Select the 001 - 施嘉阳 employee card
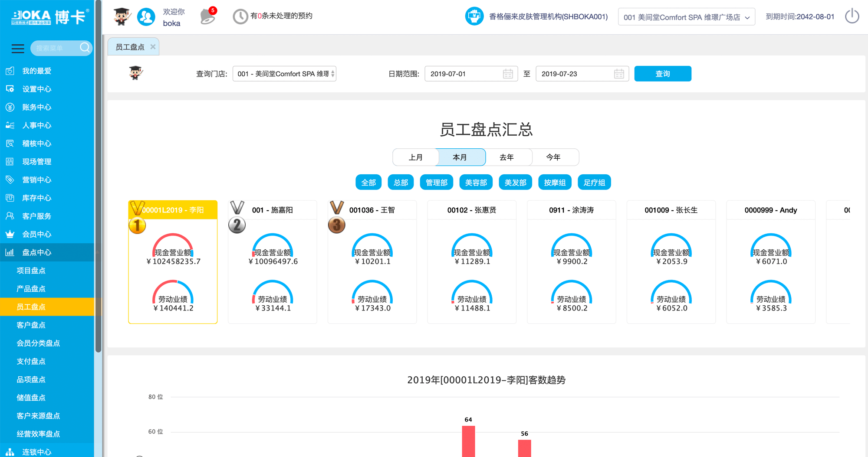Screen dimensions: 868x457 tap(273, 262)
